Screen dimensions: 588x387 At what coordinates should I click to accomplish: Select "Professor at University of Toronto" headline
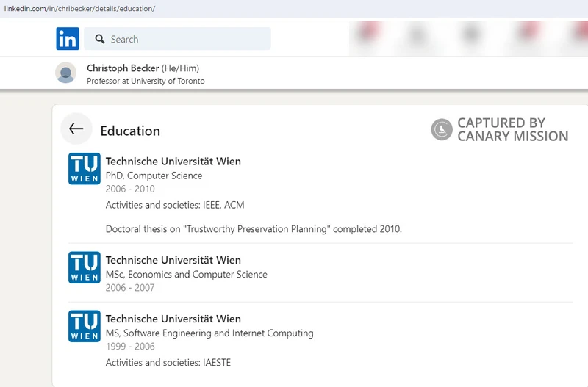pyautogui.click(x=146, y=81)
